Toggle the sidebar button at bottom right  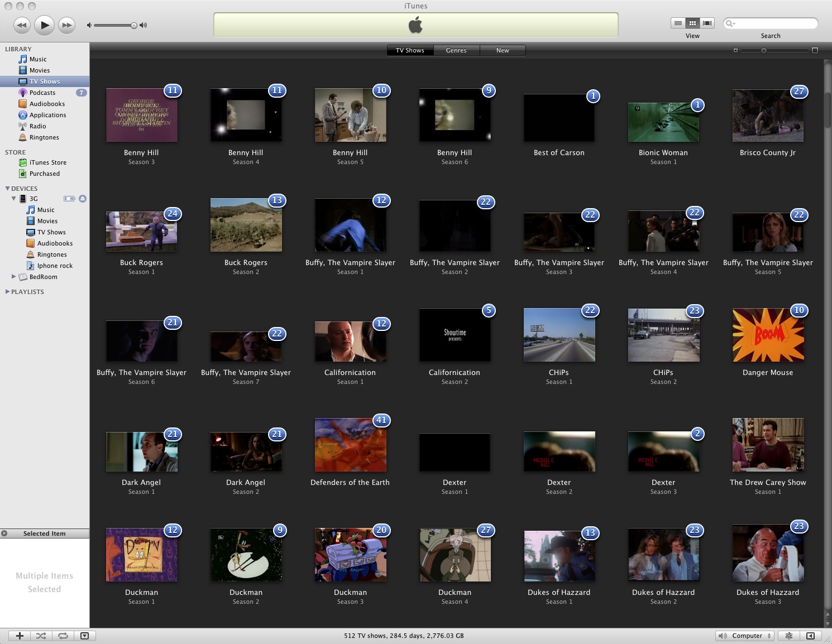point(811,636)
